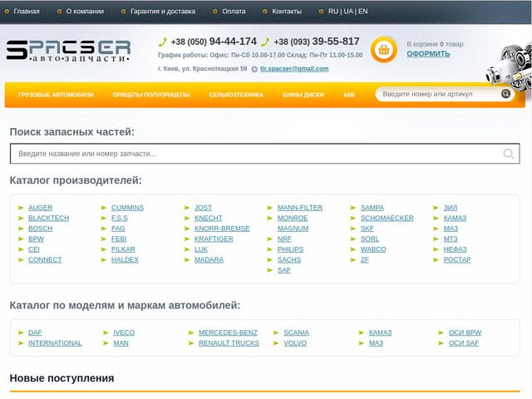Switch site language to EN

pos(363,11)
